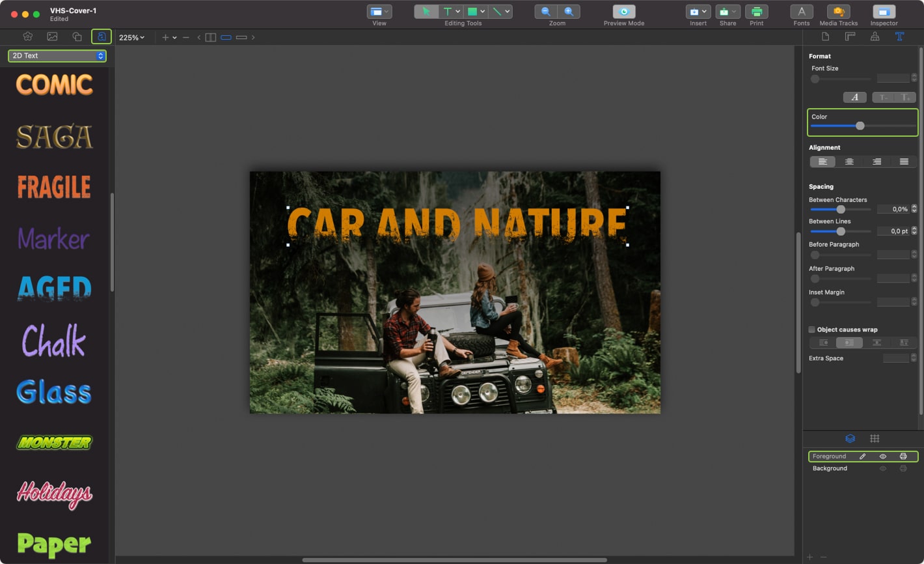Image resolution: width=924 pixels, height=564 pixels.
Task: Enable printing for the Background layer
Action: pyautogui.click(x=903, y=468)
